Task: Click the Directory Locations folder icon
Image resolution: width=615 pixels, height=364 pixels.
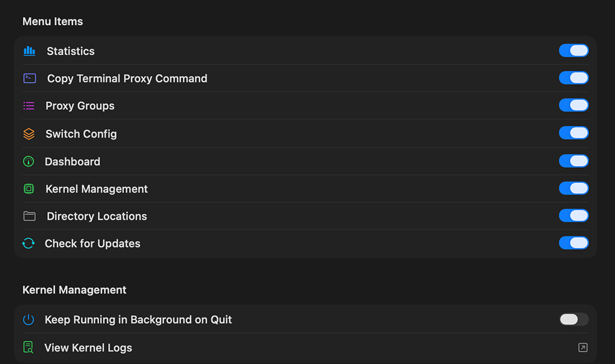Action: point(30,216)
